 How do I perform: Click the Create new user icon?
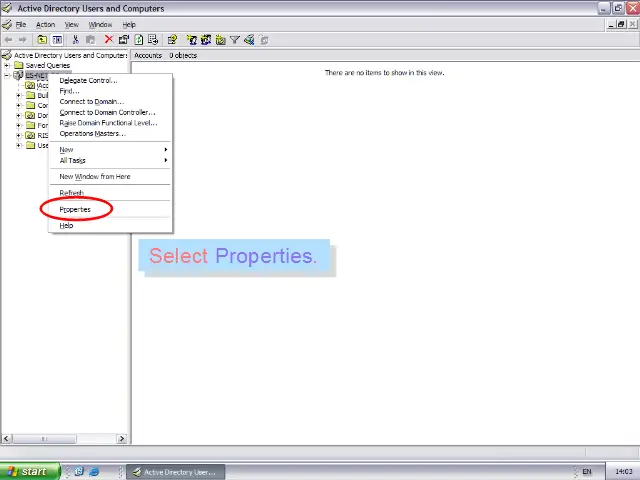pyautogui.click(x=191, y=40)
